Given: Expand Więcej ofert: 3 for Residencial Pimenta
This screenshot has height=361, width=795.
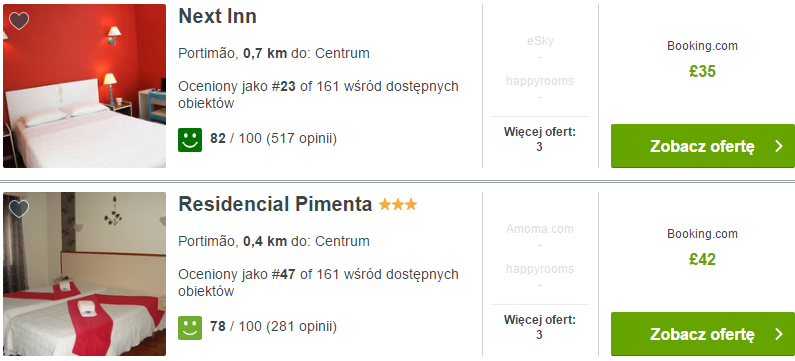Looking at the screenshot, I should tap(540, 327).
